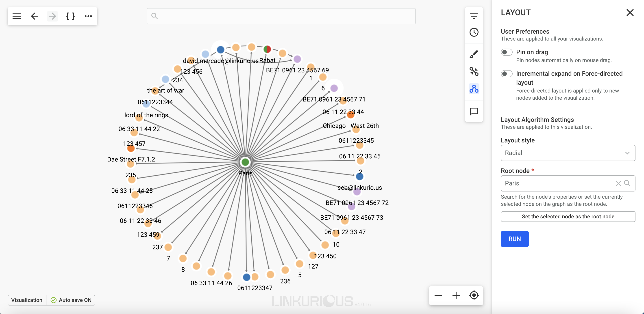
Task: Click the top search input field
Action: click(x=281, y=16)
